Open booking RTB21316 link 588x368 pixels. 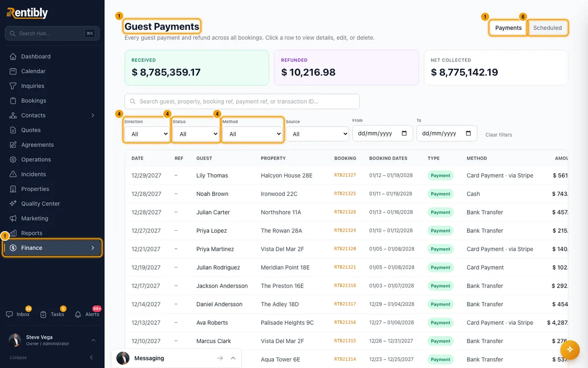pos(345,322)
